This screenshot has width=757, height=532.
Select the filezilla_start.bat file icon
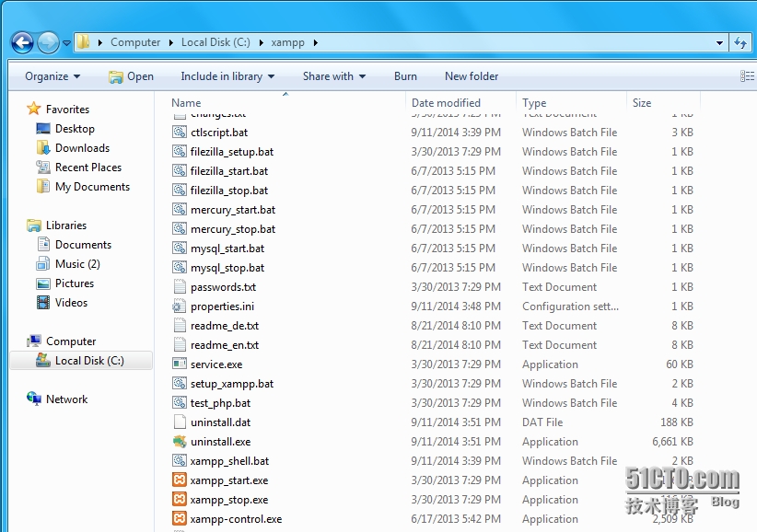tap(180, 171)
